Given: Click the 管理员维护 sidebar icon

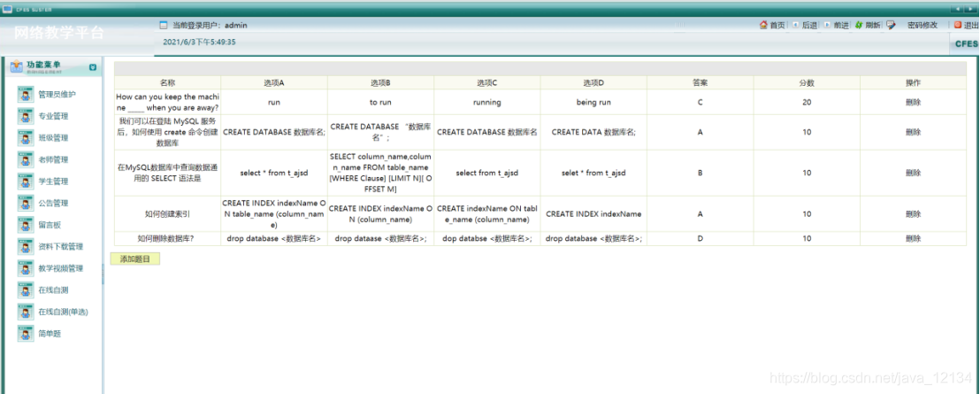Looking at the screenshot, I should pos(26,95).
